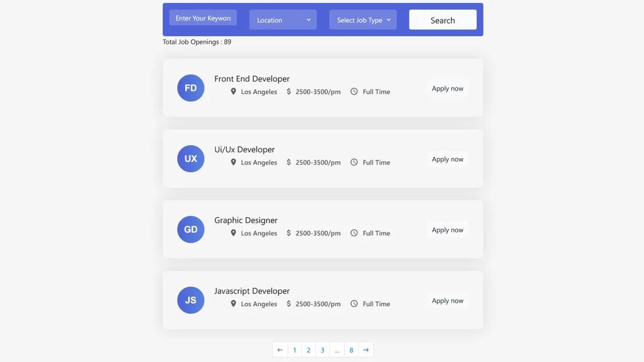Click the location pin beside Front End Developer's Los Angeles
Screen dimensions: 644x362
pos(233,92)
